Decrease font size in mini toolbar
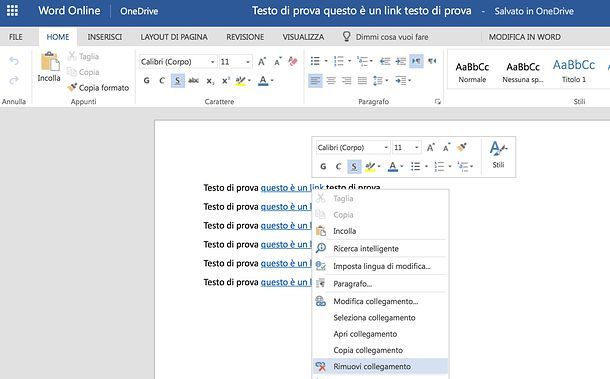The image size is (610, 379). point(446,147)
